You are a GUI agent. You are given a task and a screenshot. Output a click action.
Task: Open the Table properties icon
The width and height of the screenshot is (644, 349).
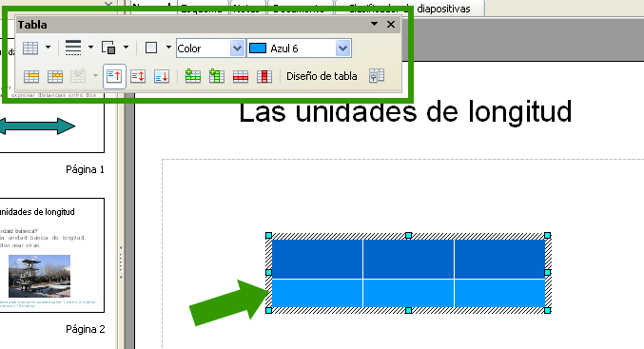coord(376,76)
